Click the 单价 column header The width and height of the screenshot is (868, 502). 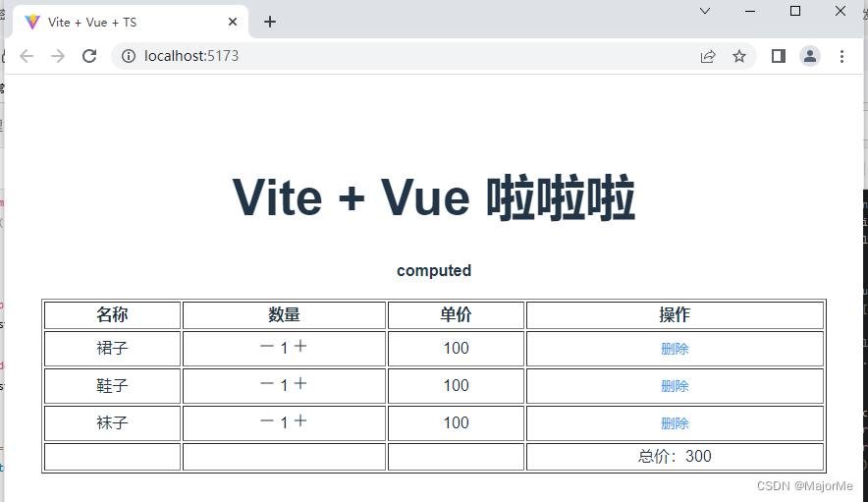457,314
